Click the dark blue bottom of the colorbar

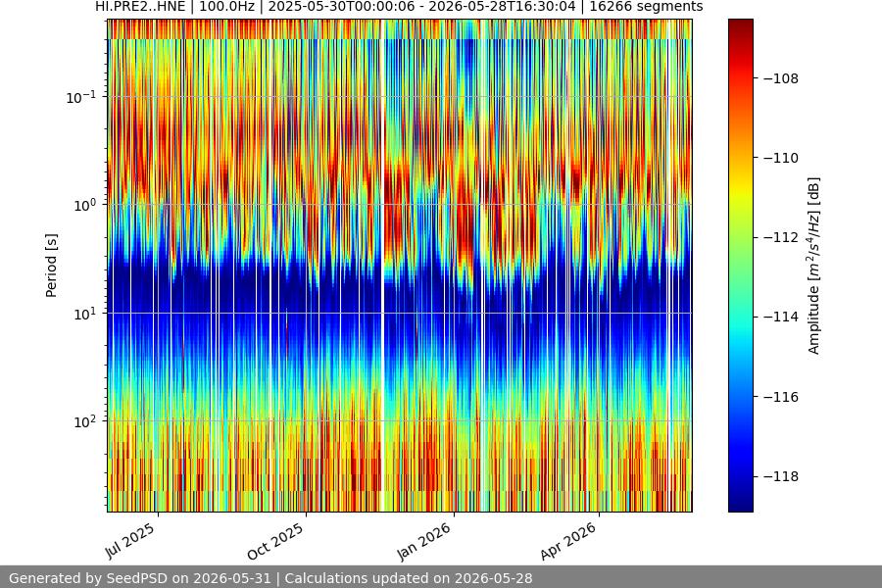coord(740,503)
